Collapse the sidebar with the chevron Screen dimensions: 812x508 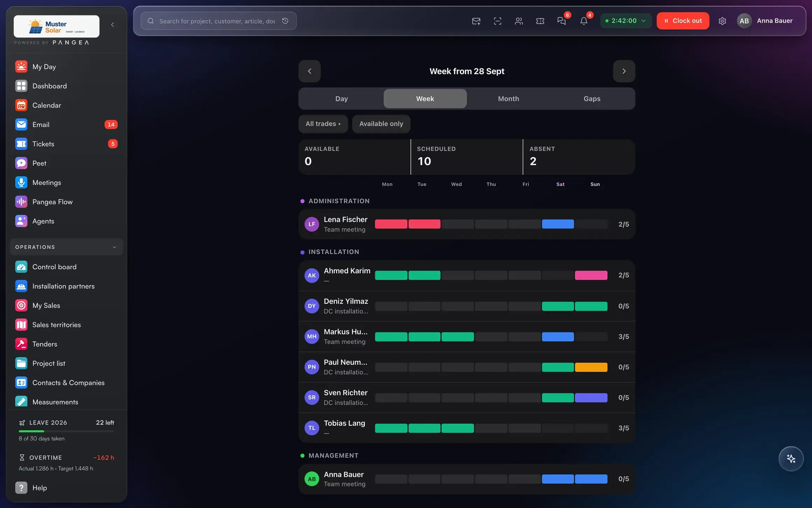112,25
